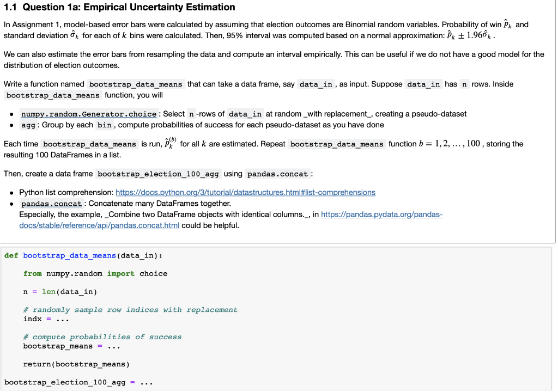Click the return(bootstrap_means) statement
The height and width of the screenshot is (392, 558).
coord(76,364)
